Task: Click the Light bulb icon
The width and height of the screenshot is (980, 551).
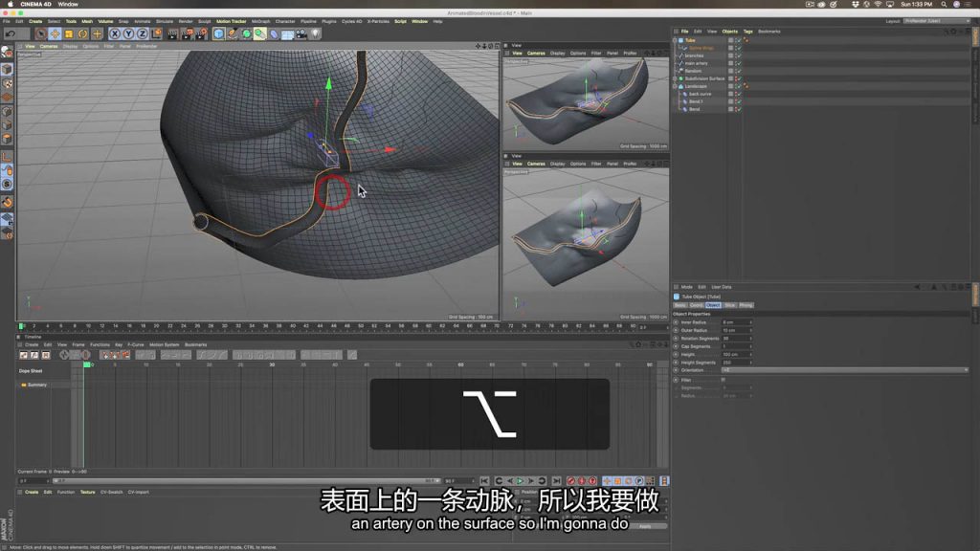Action: tap(315, 33)
